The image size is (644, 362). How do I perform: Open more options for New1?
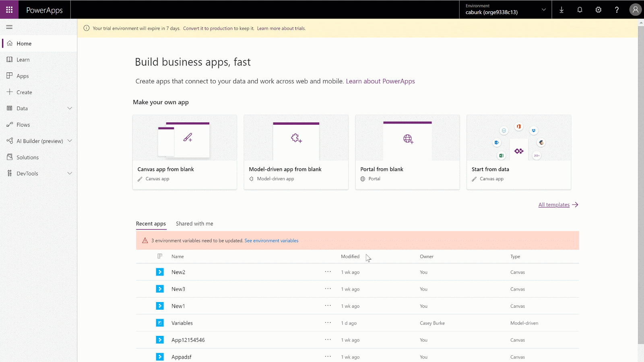[328, 306]
